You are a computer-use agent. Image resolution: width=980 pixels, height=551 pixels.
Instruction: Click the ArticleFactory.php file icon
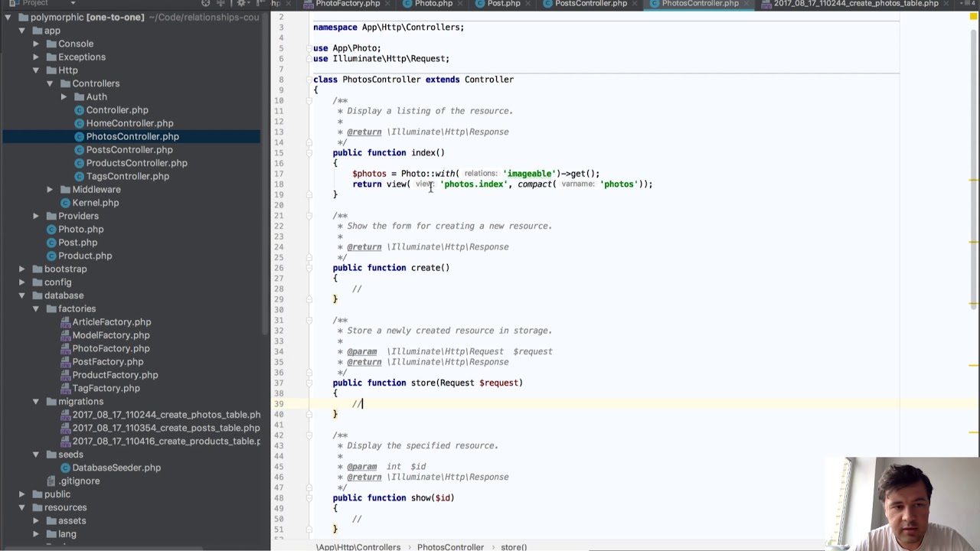pos(65,322)
